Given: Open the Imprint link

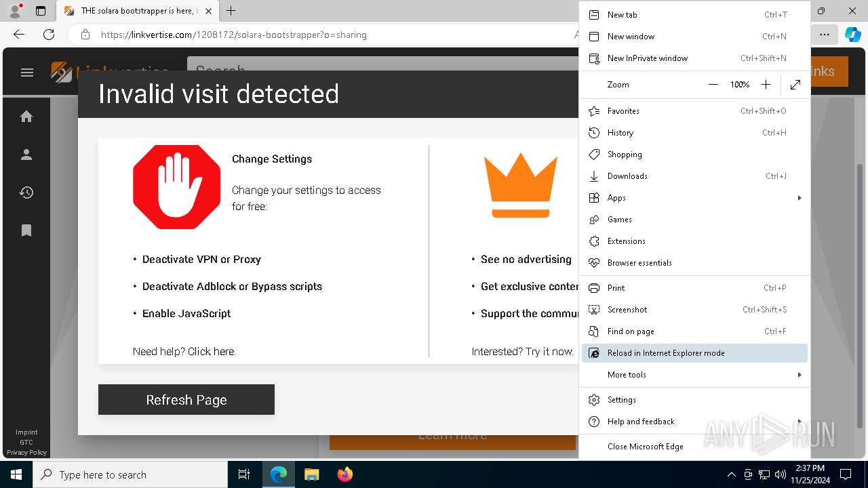Looking at the screenshot, I should pyautogui.click(x=26, y=432).
